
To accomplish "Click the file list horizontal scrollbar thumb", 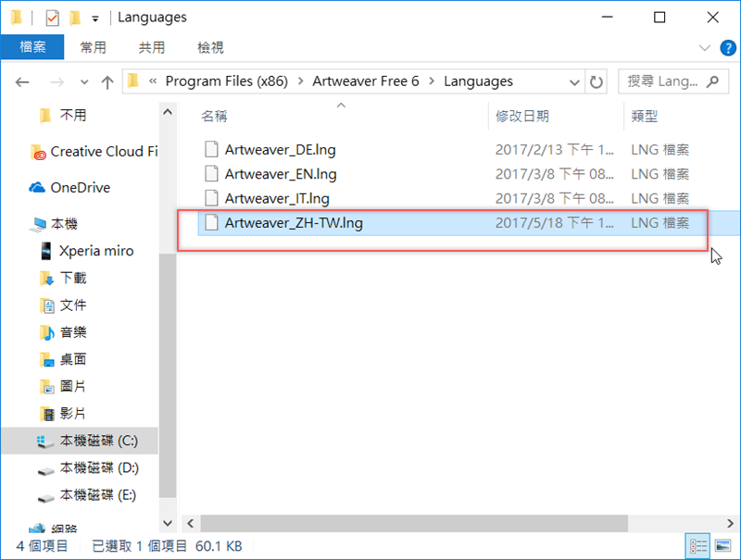I will (414, 523).
